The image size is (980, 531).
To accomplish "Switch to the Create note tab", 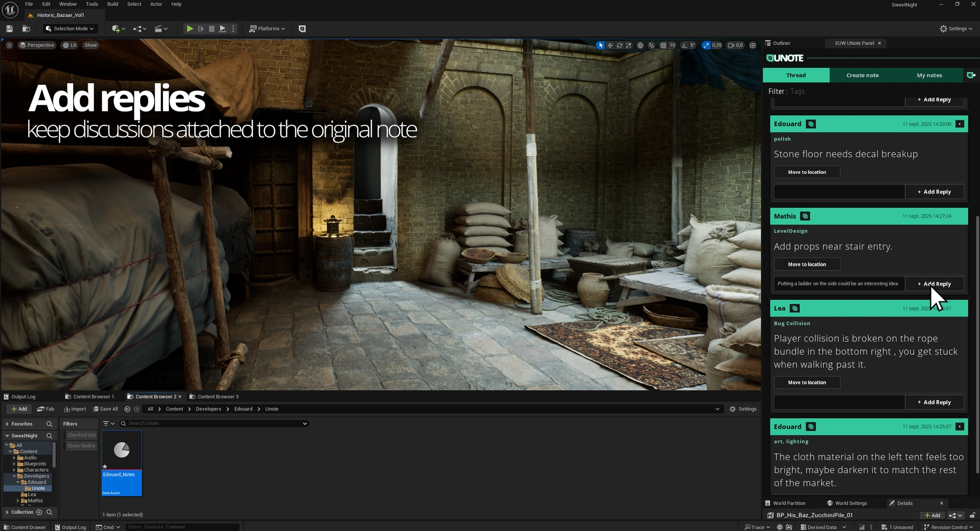I will (x=863, y=75).
